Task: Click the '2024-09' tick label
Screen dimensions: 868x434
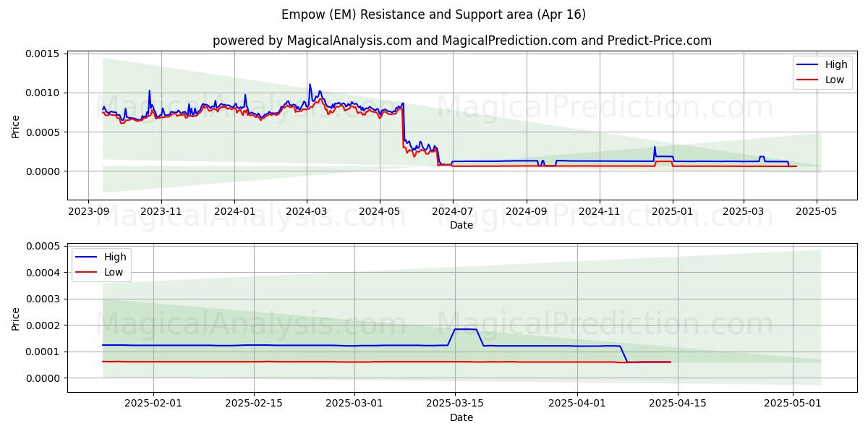Action: [526, 210]
